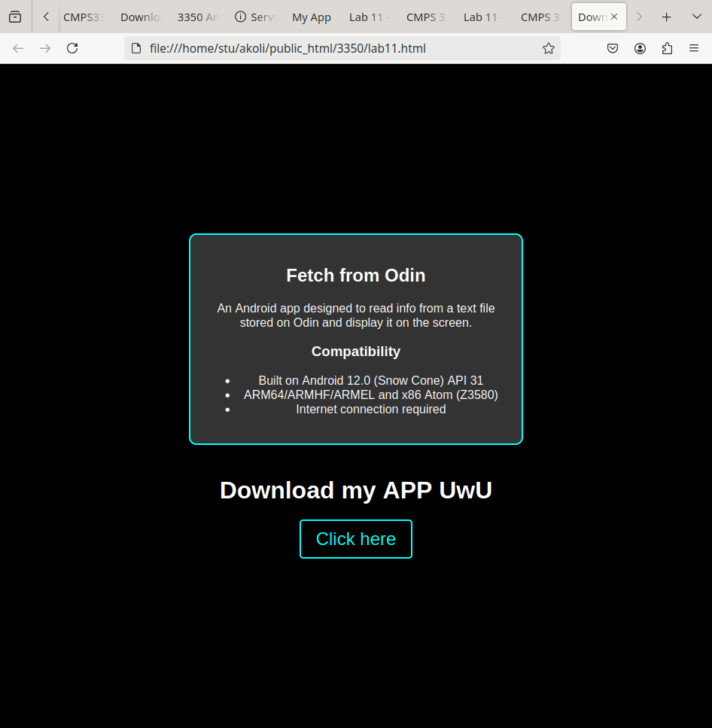Select the Lab 11 tab beside My App
This screenshot has height=728, width=712.
pos(370,17)
